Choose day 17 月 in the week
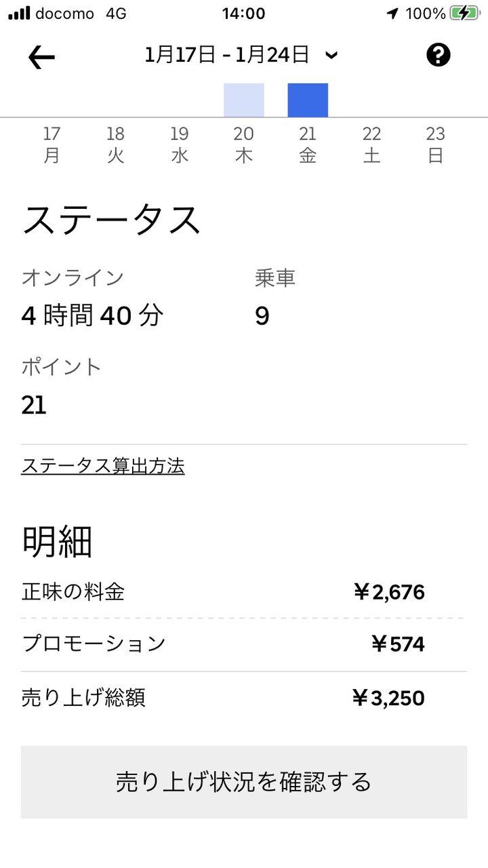 tap(52, 144)
